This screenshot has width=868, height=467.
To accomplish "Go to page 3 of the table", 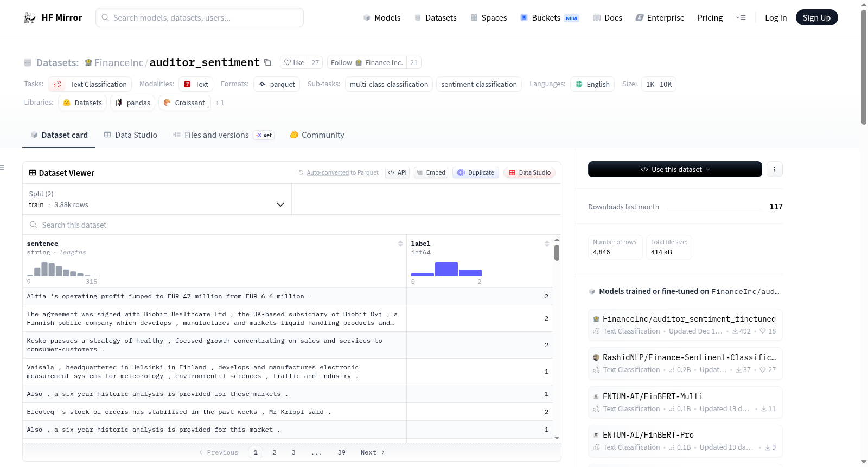I will pos(293,452).
